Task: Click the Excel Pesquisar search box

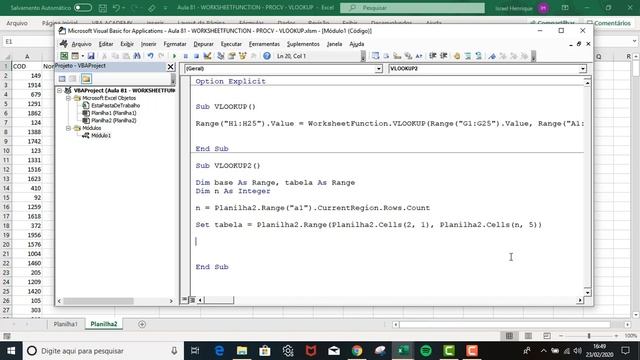Action: point(412,8)
